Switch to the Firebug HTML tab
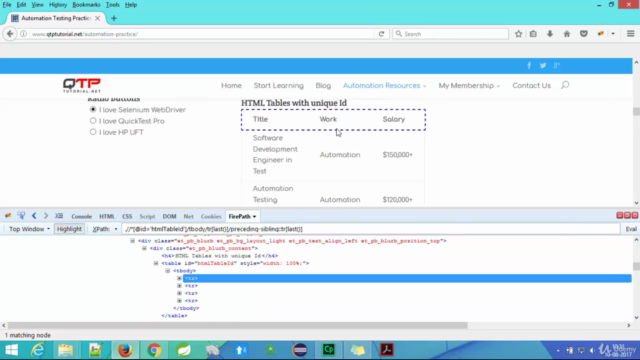 click(107, 216)
